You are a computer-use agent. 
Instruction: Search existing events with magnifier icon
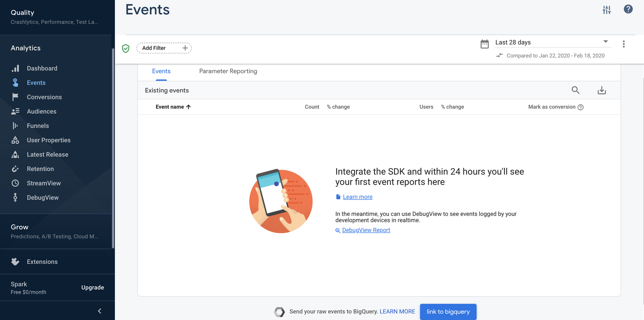575,90
